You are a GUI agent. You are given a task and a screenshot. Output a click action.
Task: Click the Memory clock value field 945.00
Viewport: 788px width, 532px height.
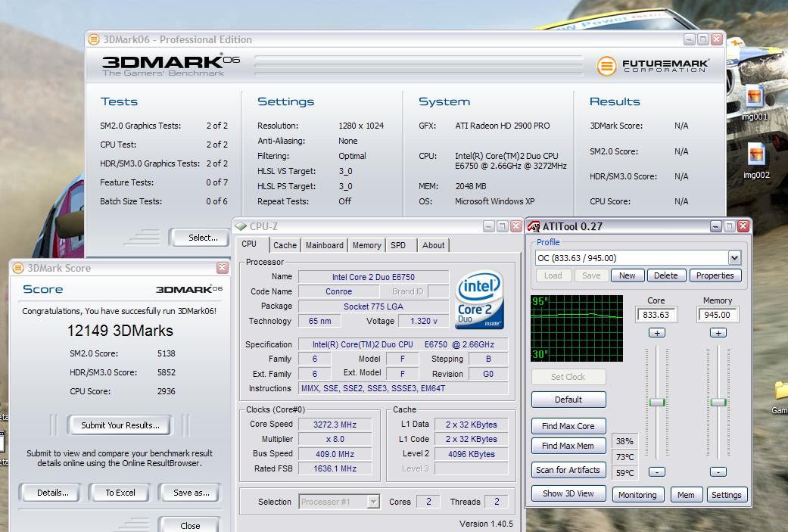(x=718, y=315)
